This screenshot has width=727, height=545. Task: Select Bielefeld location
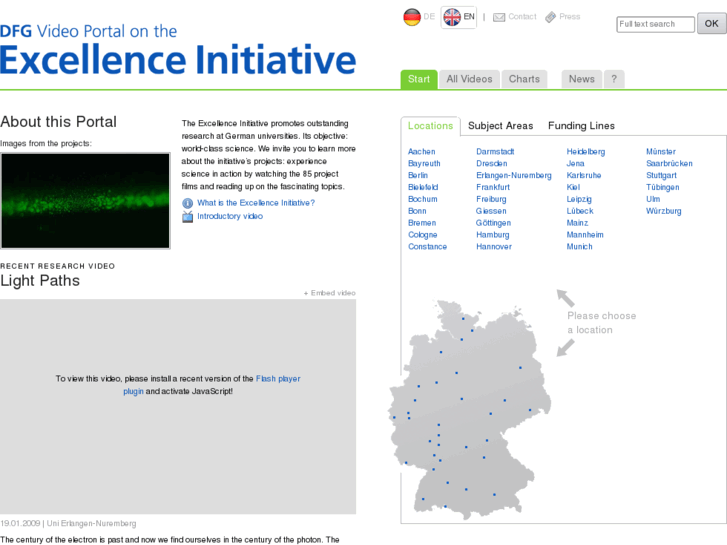[423, 187]
